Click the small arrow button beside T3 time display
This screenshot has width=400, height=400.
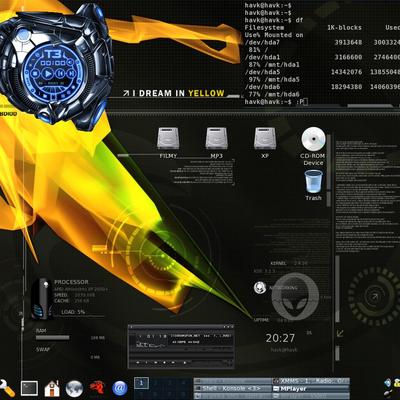[70, 62]
